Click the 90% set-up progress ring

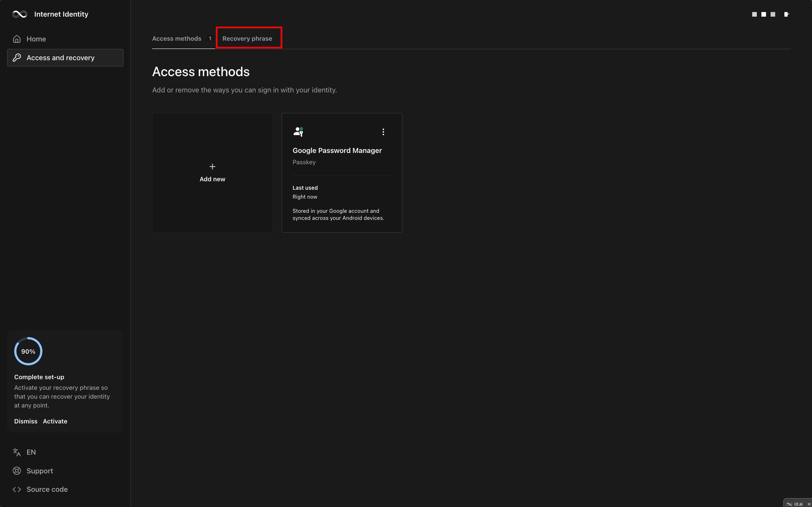(x=28, y=351)
